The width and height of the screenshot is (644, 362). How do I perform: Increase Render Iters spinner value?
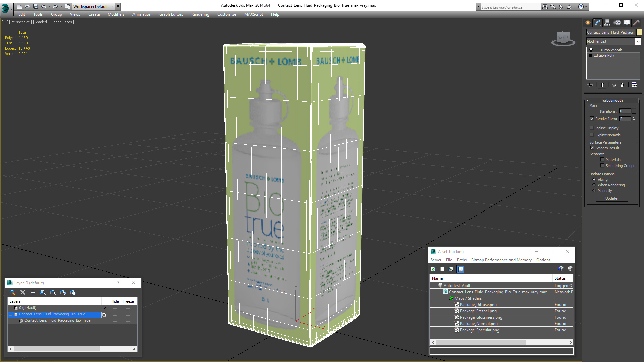pyautogui.click(x=634, y=117)
